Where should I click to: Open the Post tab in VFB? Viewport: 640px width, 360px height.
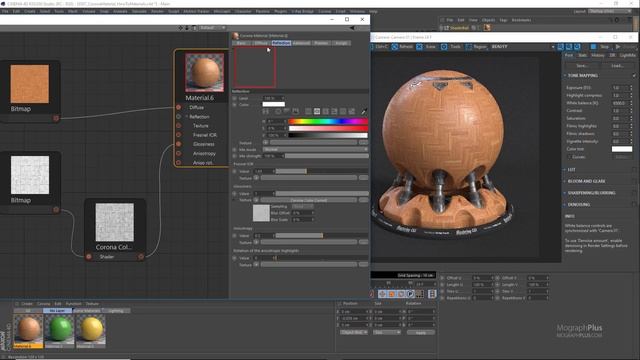pyautogui.click(x=569, y=55)
